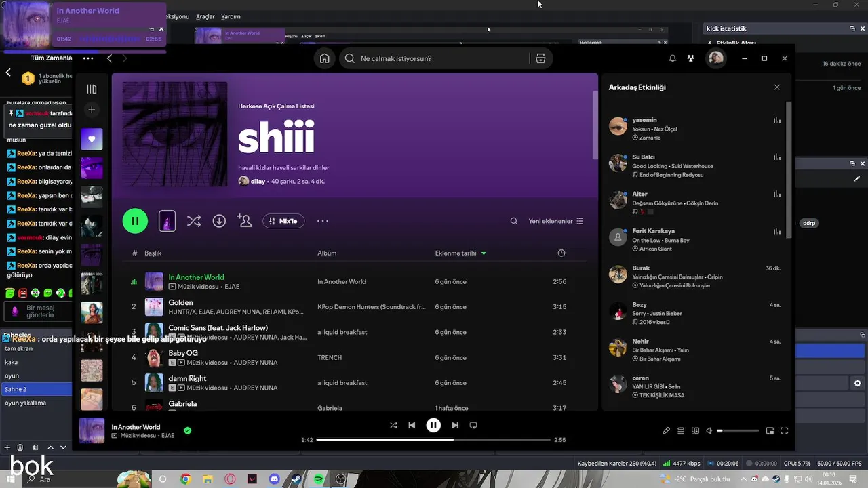Screen dimensions: 868x488
Task: Click the shiii playlist cover image
Action: tap(175, 134)
